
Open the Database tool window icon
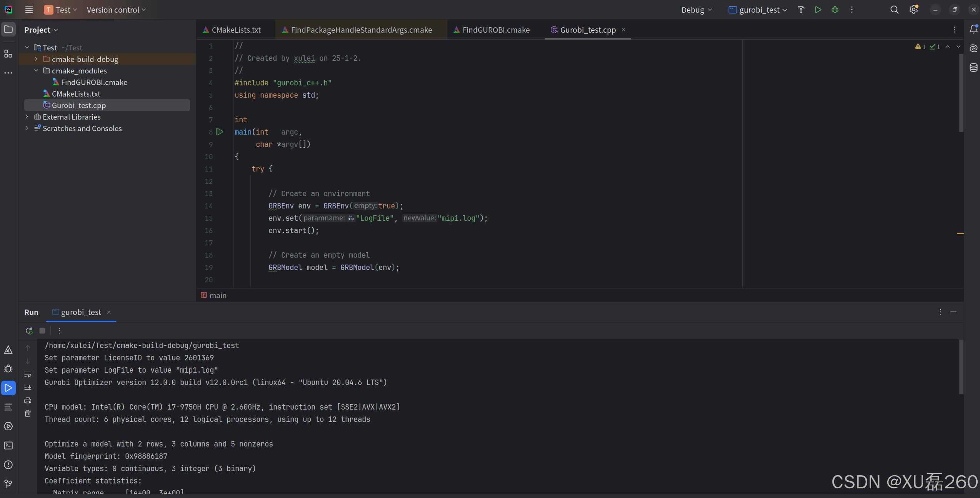click(973, 68)
